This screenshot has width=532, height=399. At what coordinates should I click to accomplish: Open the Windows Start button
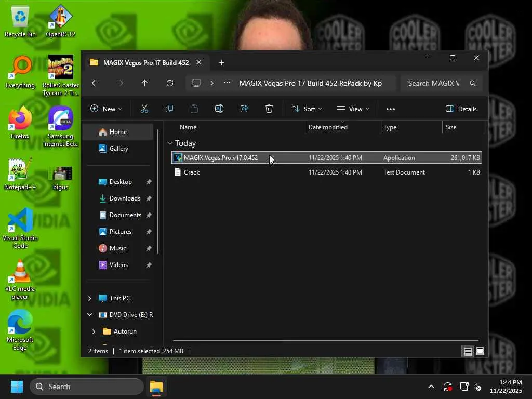coord(17,387)
